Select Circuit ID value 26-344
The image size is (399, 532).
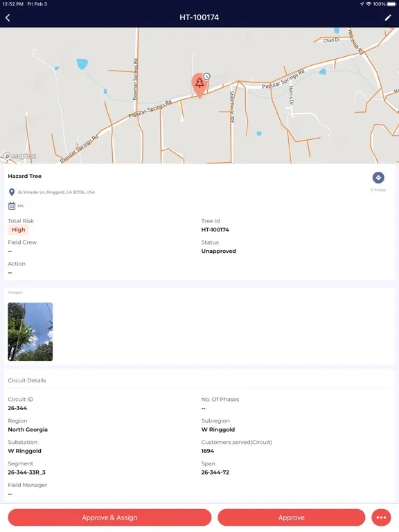click(x=17, y=408)
